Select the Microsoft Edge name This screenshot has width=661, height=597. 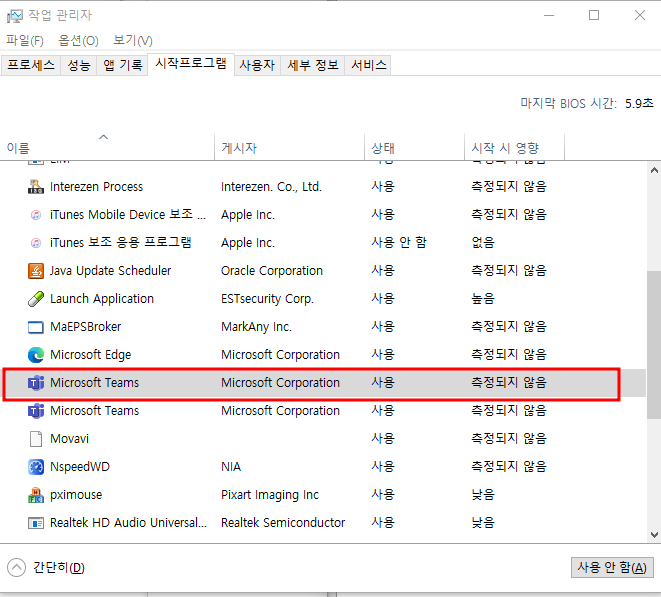click(x=91, y=355)
